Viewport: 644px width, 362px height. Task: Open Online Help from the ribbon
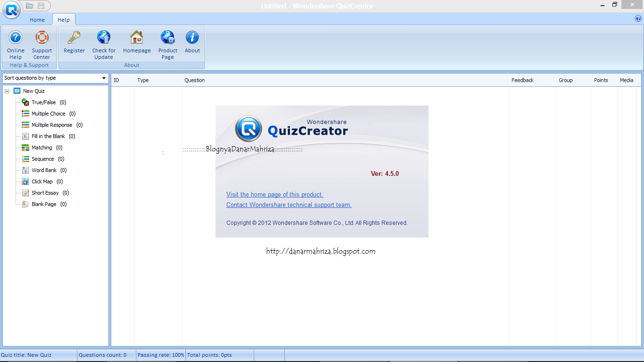point(16,45)
